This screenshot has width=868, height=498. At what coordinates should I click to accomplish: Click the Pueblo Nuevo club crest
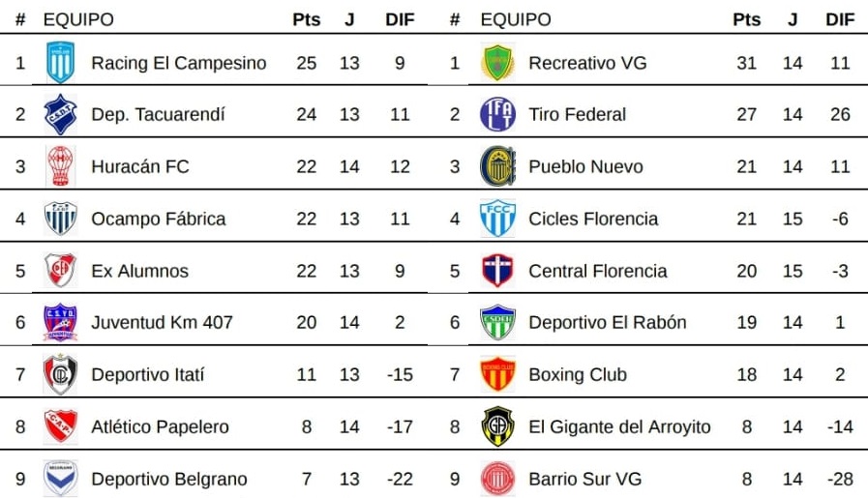pyautogui.click(x=498, y=166)
